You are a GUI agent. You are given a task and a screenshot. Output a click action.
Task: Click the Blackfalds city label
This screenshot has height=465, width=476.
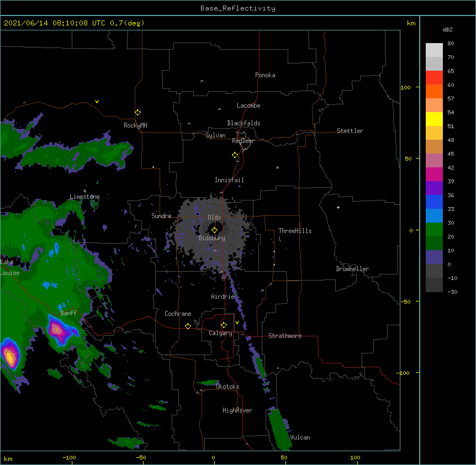tap(244, 123)
